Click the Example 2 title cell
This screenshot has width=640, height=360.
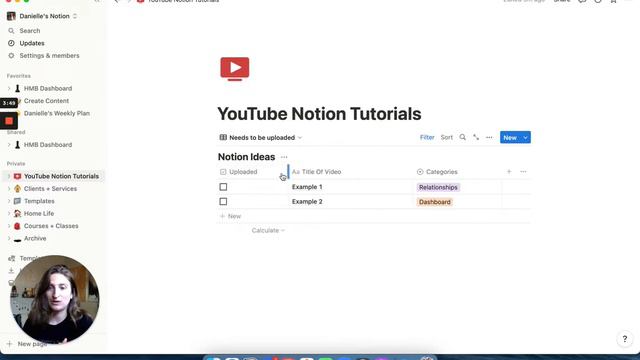(x=307, y=202)
